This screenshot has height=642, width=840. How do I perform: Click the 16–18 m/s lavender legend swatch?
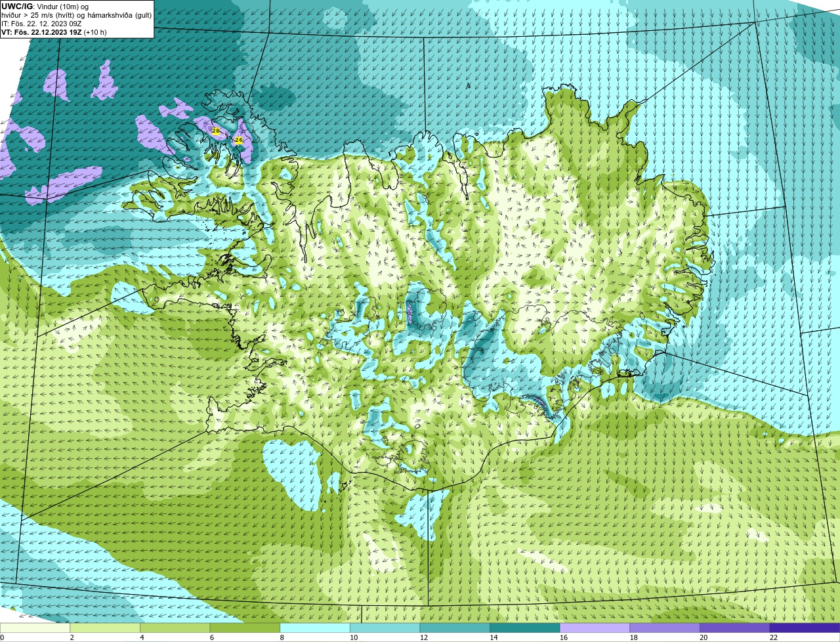pos(595,628)
